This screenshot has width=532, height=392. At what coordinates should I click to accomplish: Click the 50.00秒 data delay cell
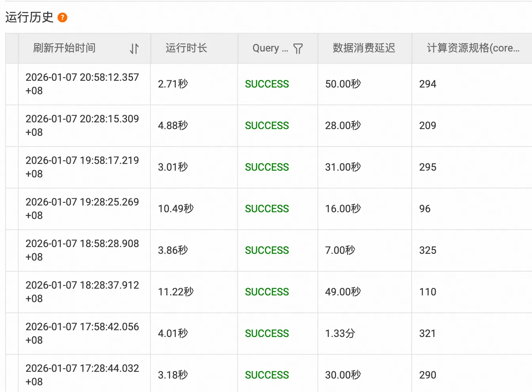click(343, 84)
